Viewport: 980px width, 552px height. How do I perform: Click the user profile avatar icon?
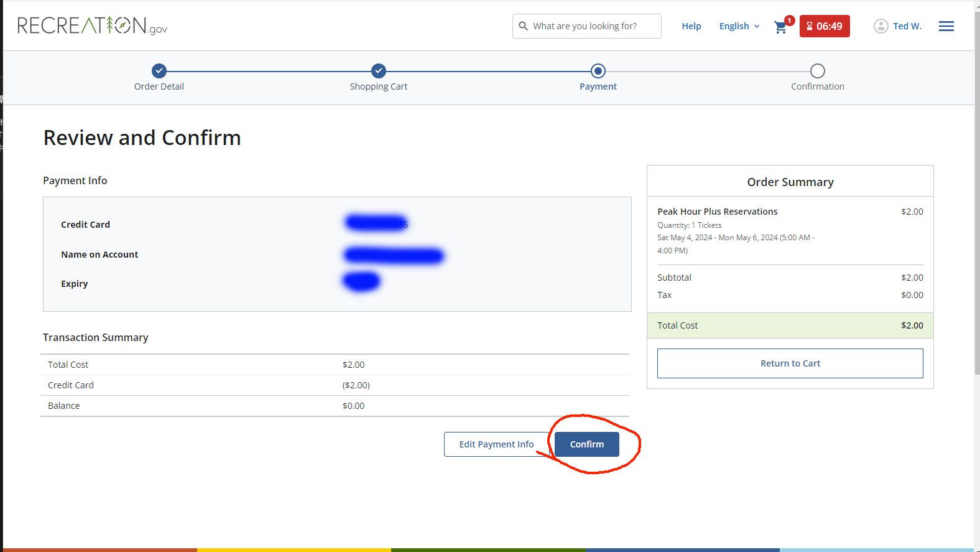pos(881,26)
